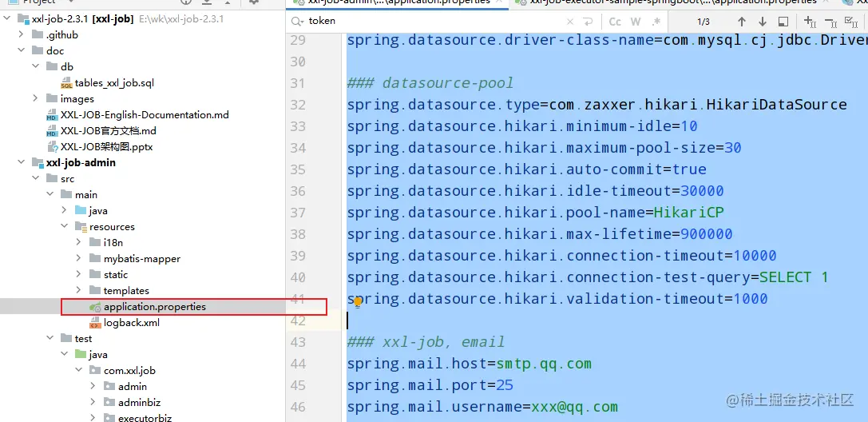The width and height of the screenshot is (868, 422).
Task: Click the "SELECT 1" value
Action: (x=794, y=277)
